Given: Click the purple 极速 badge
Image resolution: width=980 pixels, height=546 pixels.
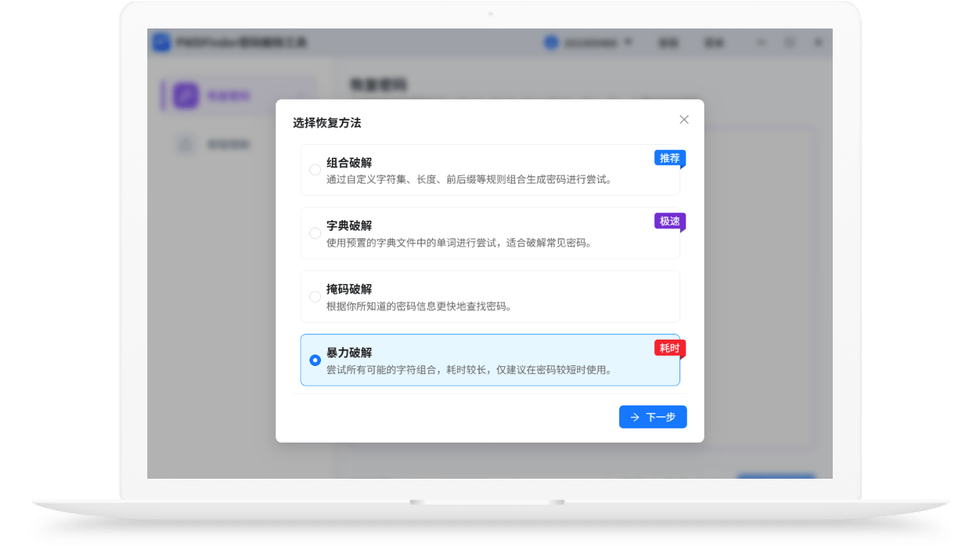Looking at the screenshot, I should (x=669, y=221).
